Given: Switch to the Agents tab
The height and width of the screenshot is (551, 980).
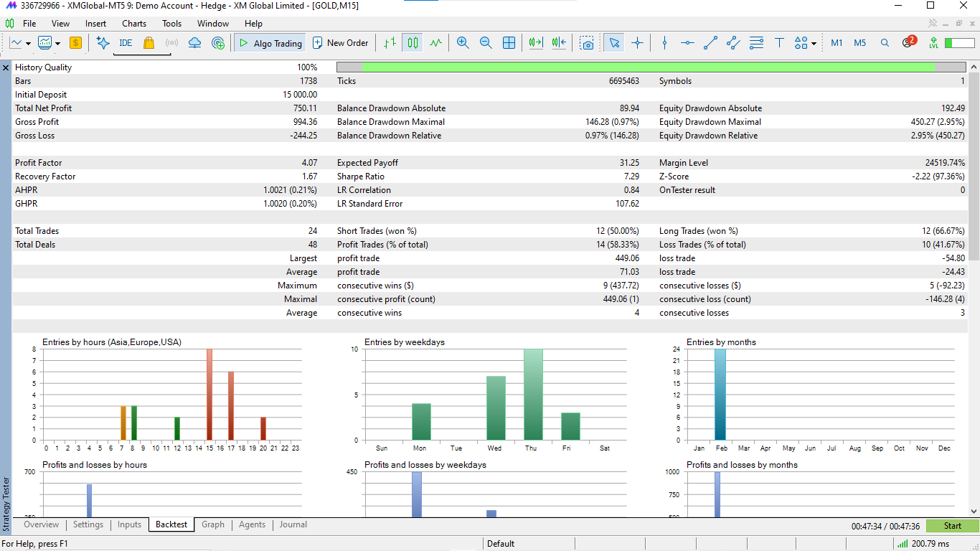Looking at the screenshot, I should pyautogui.click(x=252, y=524).
